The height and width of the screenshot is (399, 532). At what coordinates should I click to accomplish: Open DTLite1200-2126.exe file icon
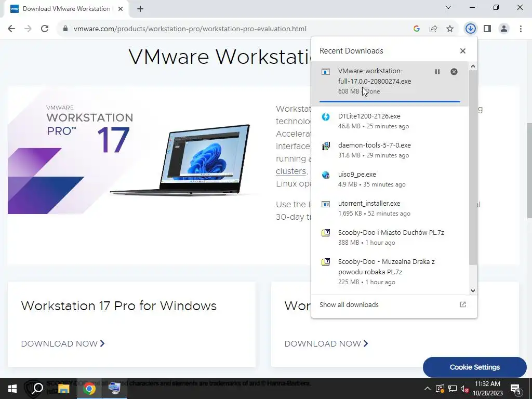326,117
